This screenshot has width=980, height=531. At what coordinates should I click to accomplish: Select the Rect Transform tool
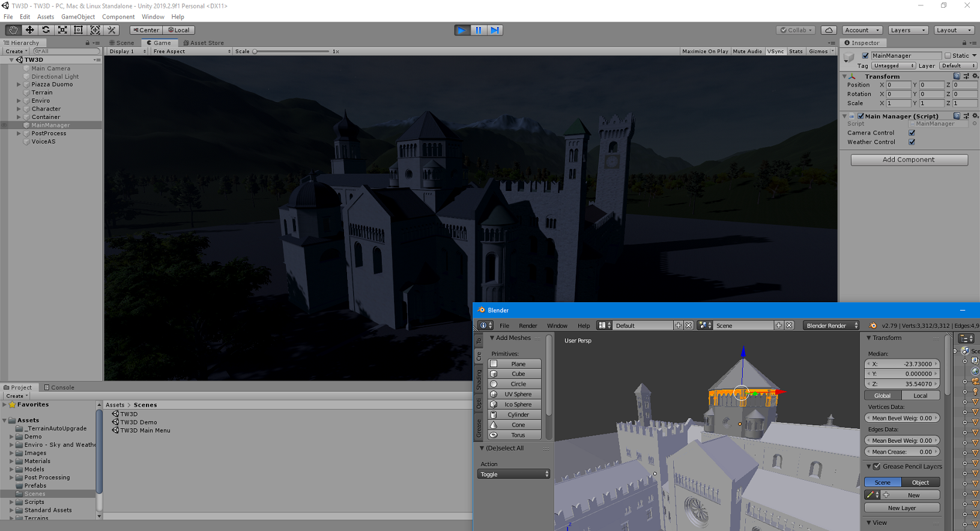tap(78, 30)
